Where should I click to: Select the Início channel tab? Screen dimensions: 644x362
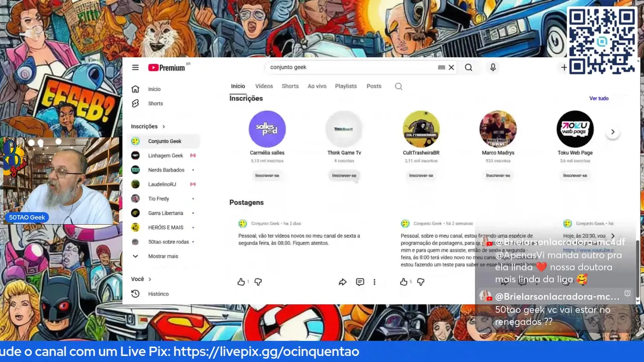[238, 86]
